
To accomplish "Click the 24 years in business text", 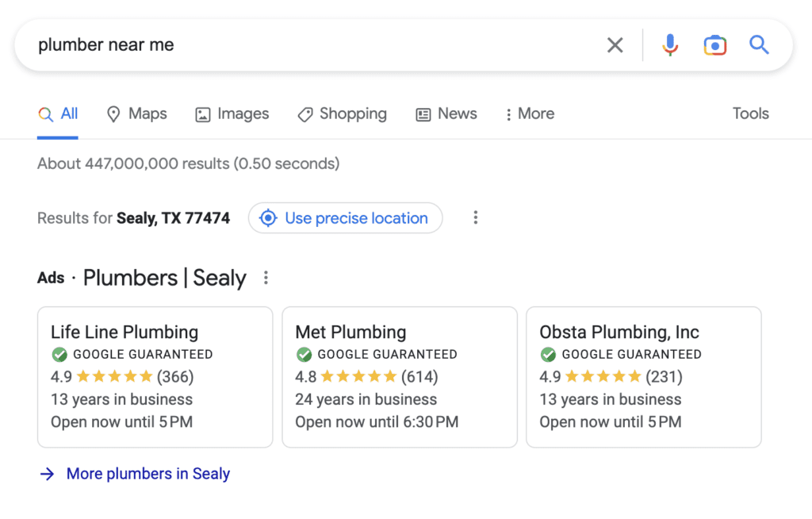I will coord(366,399).
